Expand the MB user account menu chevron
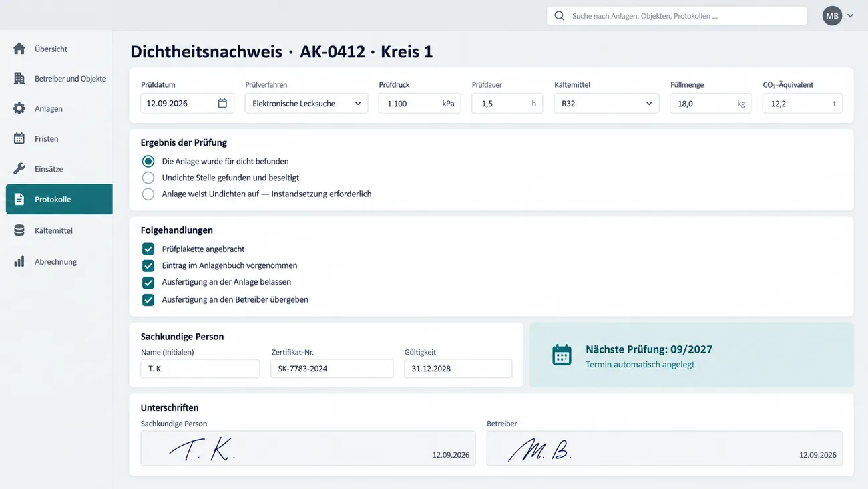 [x=850, y=16]
